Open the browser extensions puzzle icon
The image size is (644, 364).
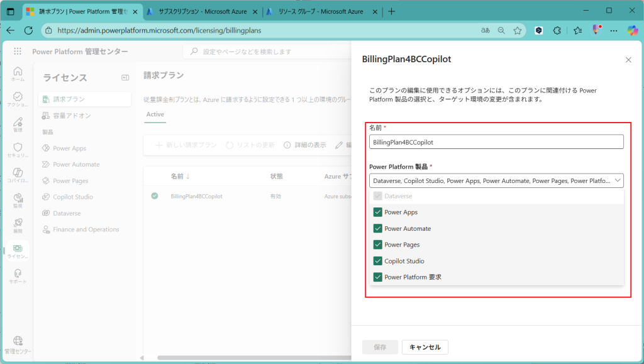point(557,30)
